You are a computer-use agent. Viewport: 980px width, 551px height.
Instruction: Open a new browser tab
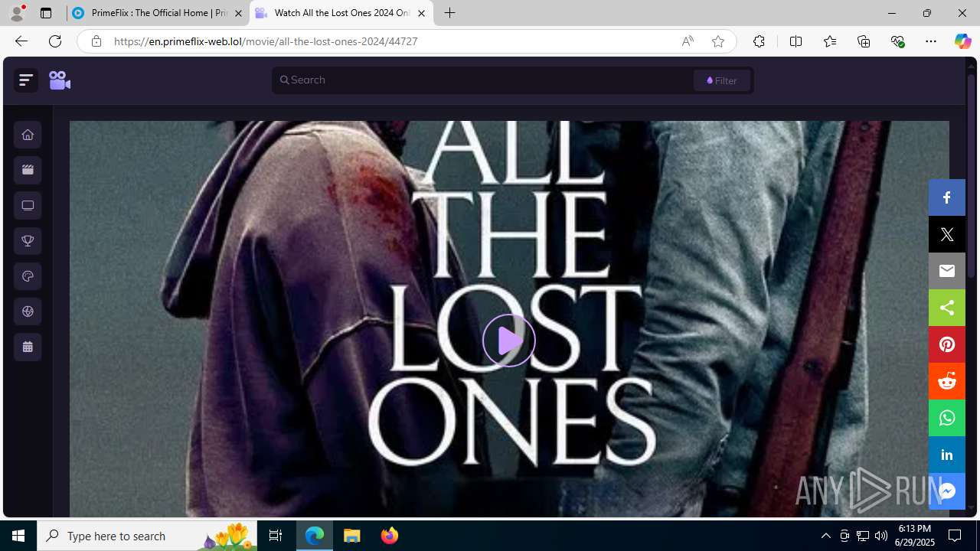(x=450, y=13)
